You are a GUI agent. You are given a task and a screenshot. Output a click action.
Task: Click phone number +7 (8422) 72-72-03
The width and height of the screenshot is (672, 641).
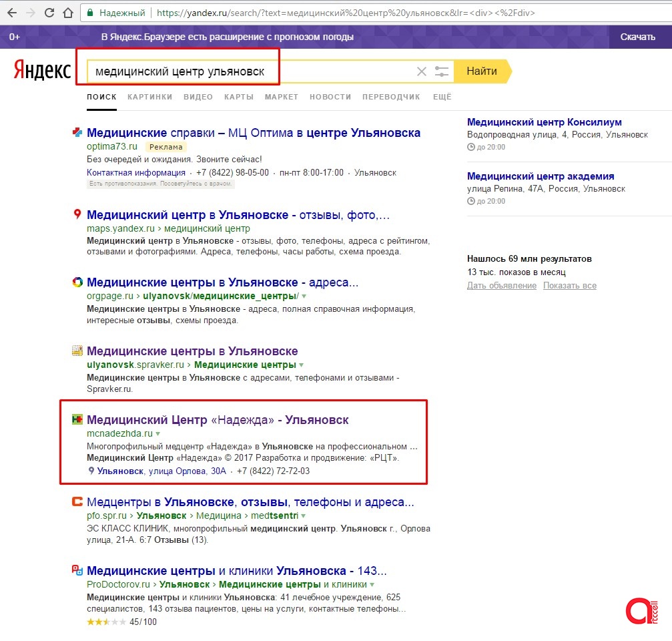click(x=273, y=471)
